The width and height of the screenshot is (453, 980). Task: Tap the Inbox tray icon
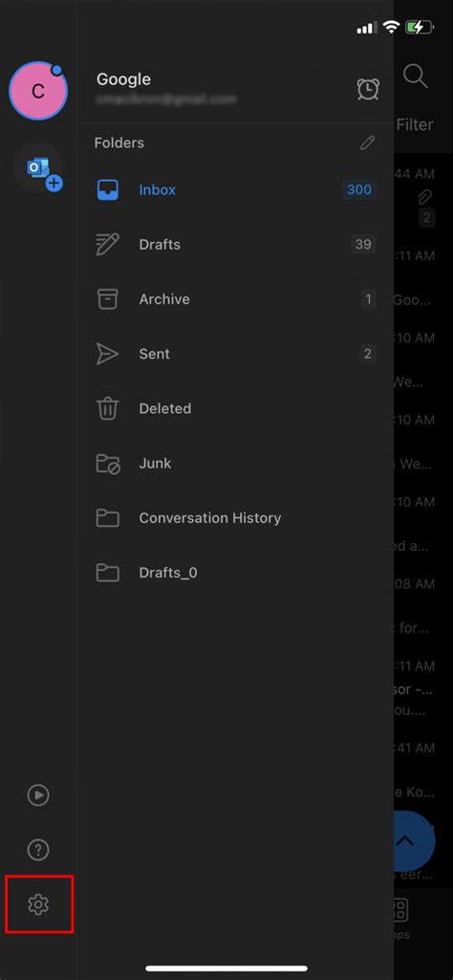coord(107,189)
